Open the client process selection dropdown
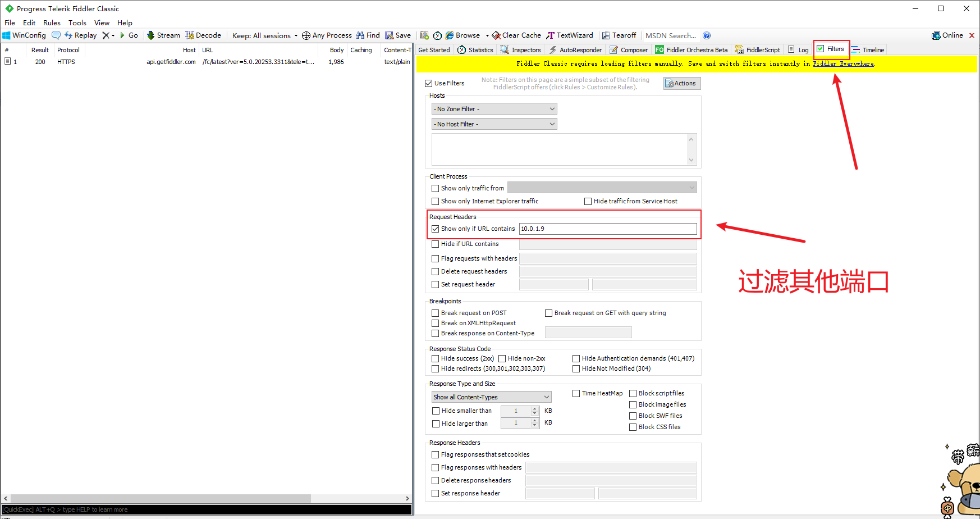Screen dimensions: 980x519 tap(602, 188)
